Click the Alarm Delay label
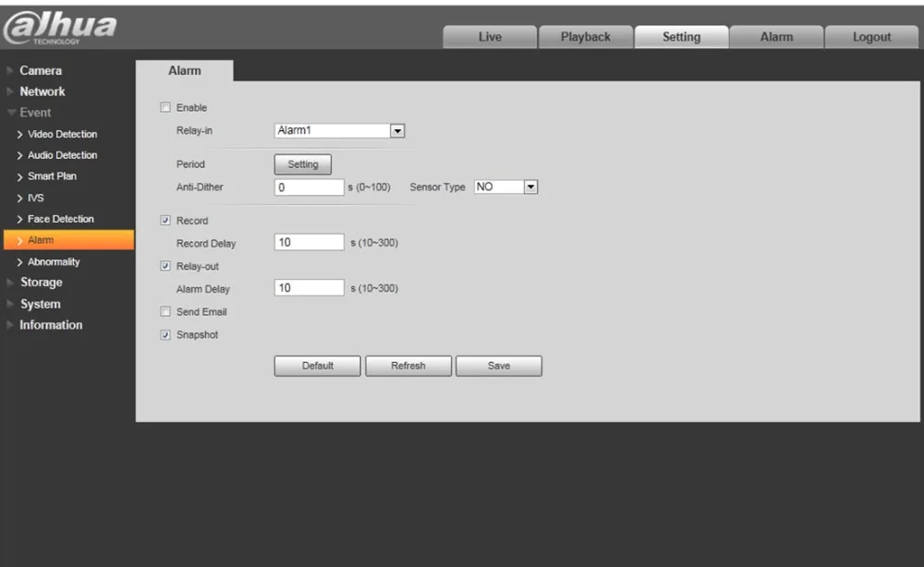Image resolution: width=924 pixels, height=567 pixels. 202,289
